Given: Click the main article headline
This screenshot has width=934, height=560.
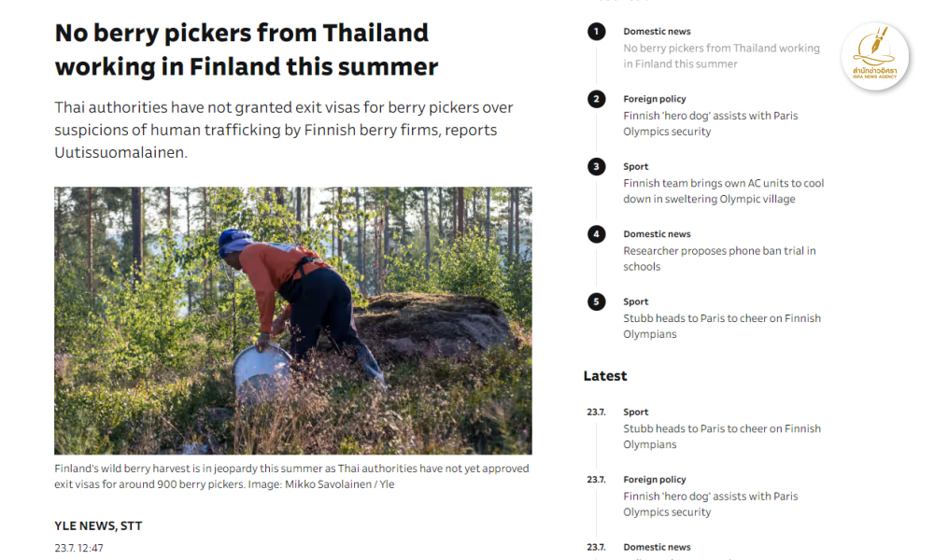Looking at the screenshot, I should point(246,49).
